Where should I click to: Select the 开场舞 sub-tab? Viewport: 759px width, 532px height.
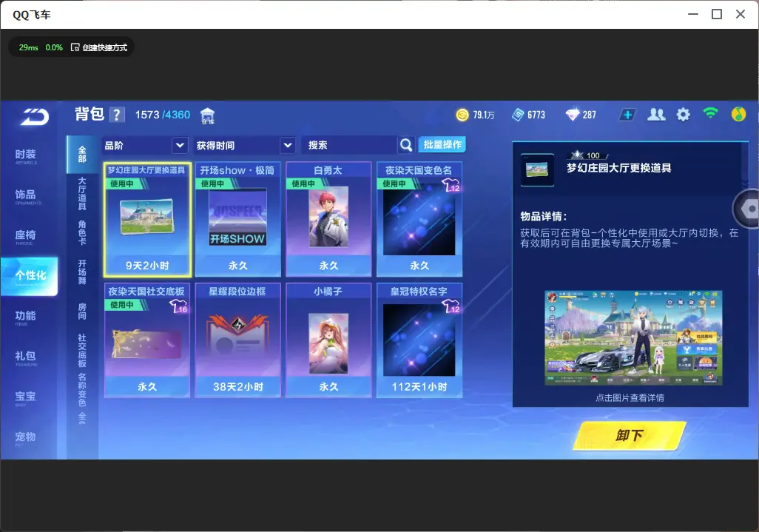coord(82,272)
